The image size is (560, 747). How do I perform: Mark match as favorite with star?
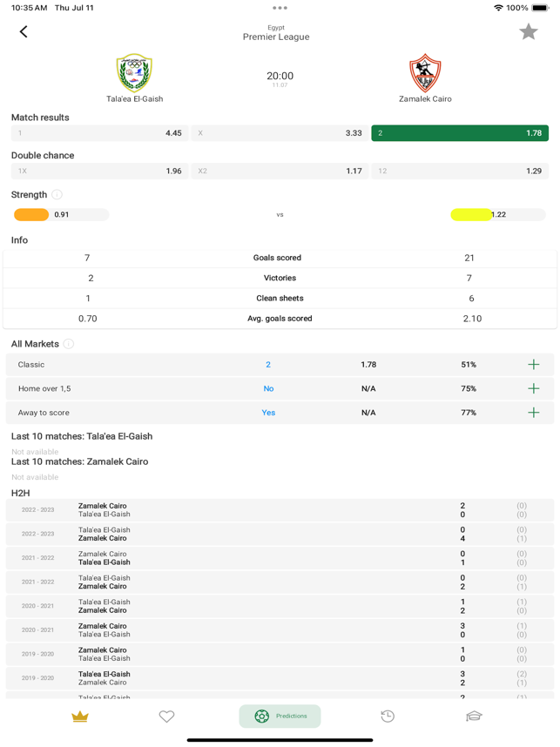point(528,32)
